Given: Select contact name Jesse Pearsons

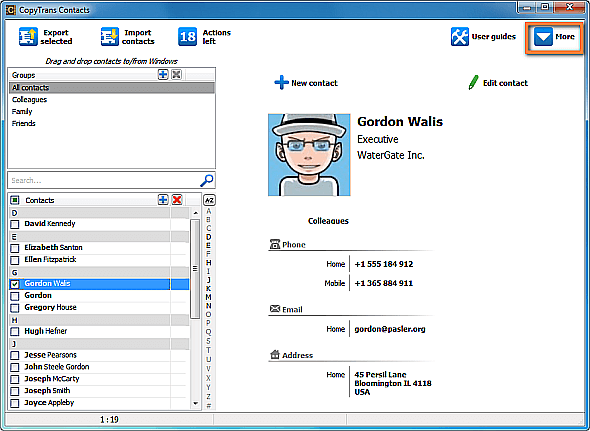Looking at the screenshot, I should click(50, 355).
